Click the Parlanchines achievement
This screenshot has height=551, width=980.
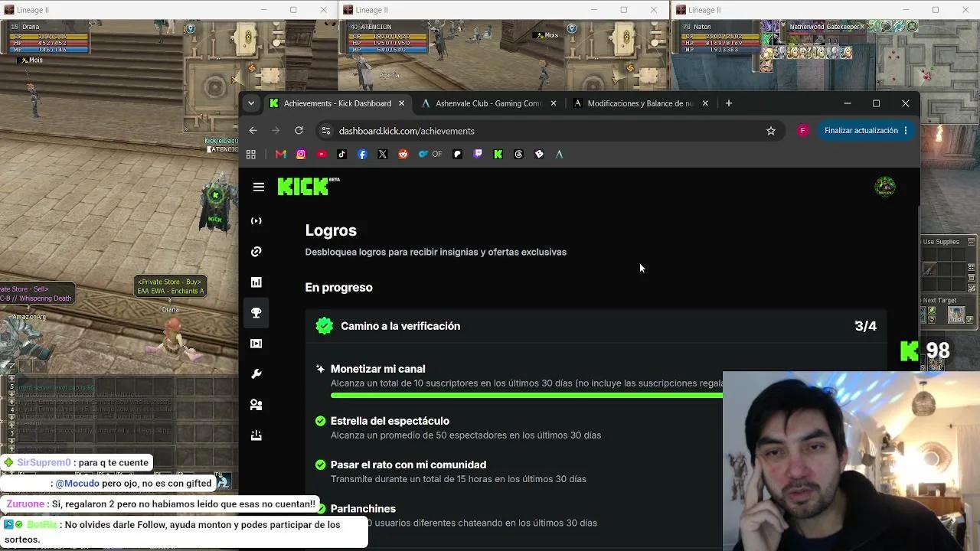(x=363, y=509)
